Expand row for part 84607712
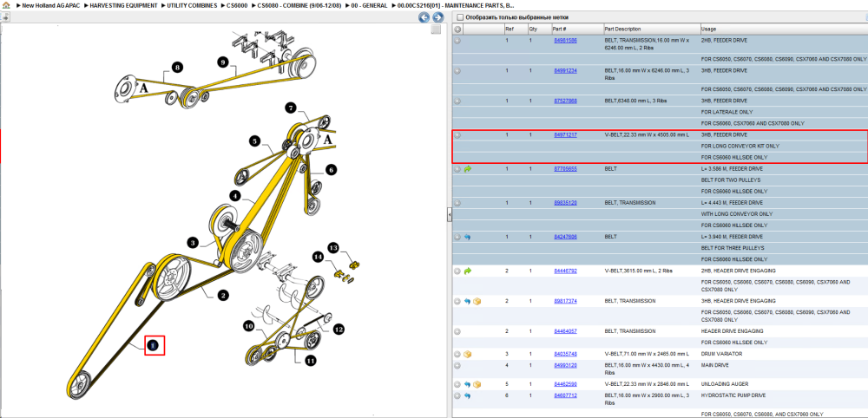868x418 pixels. 457,395
